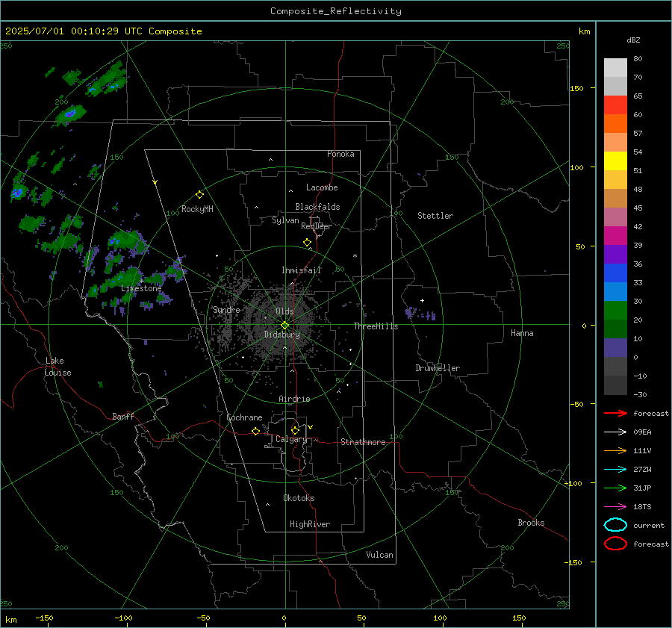Select the Cochrane town label

point(244,417)
